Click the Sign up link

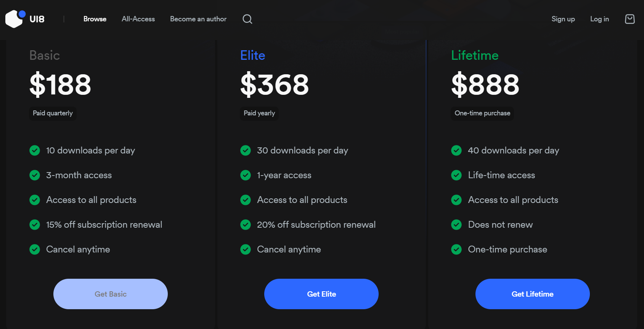tap(563, 19)
